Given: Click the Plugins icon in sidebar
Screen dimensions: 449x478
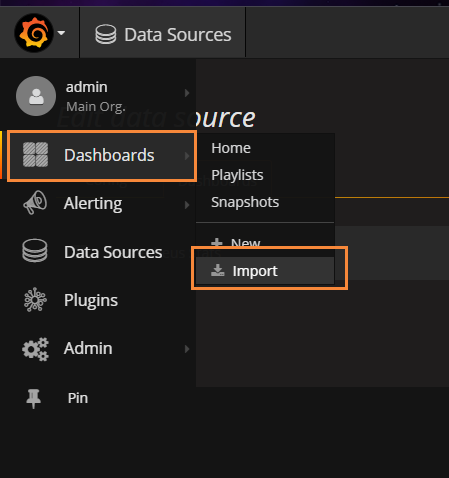Looking at the screenshot, I should click(x=35, y=300).
